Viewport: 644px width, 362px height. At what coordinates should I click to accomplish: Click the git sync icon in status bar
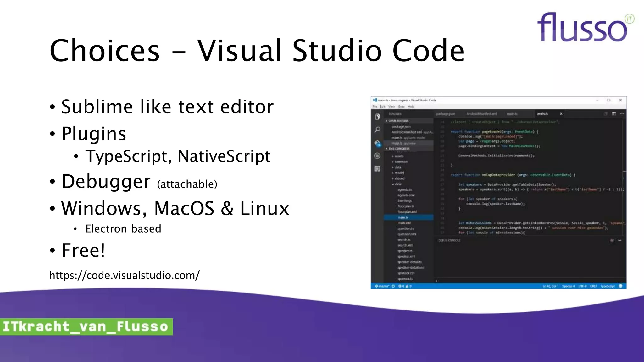point(393,286)
